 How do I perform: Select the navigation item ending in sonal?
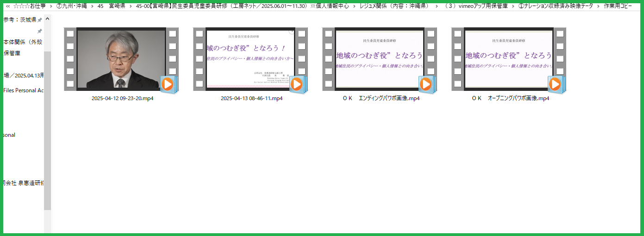[9, 135]
